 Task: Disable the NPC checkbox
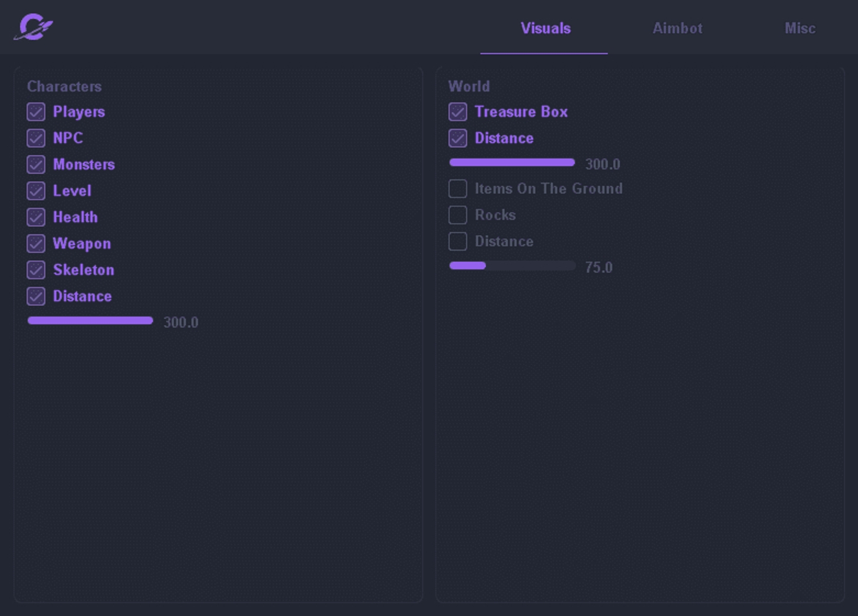coord(36,138)
